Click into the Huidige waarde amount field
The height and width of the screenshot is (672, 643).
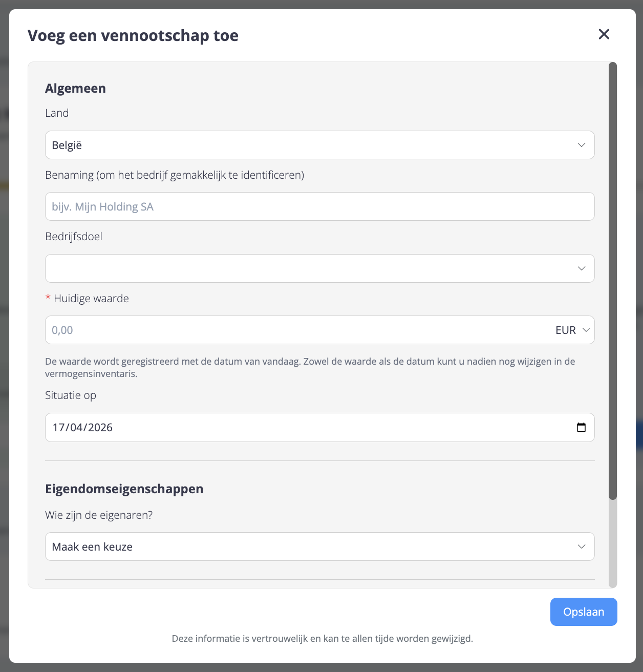click(x=297, y=330)
